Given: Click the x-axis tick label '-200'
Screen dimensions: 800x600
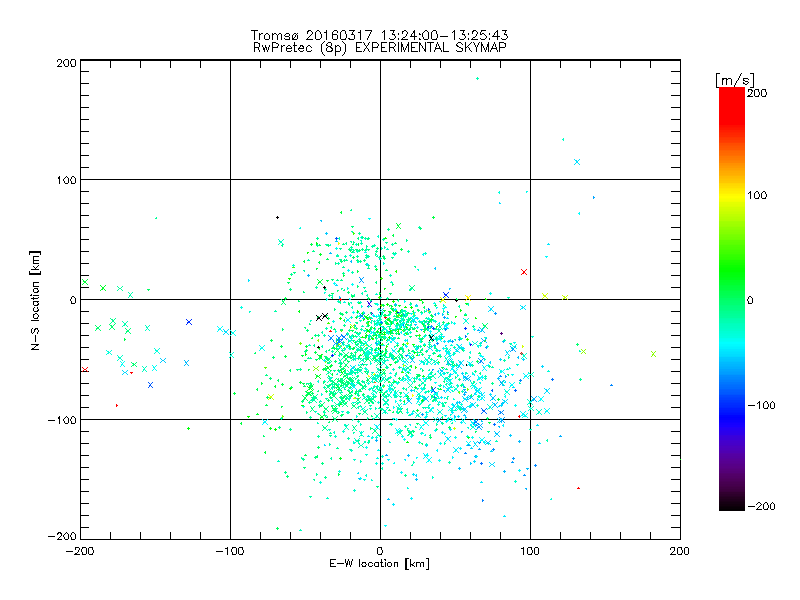Looking at the screenshot, I should point(80,551).
